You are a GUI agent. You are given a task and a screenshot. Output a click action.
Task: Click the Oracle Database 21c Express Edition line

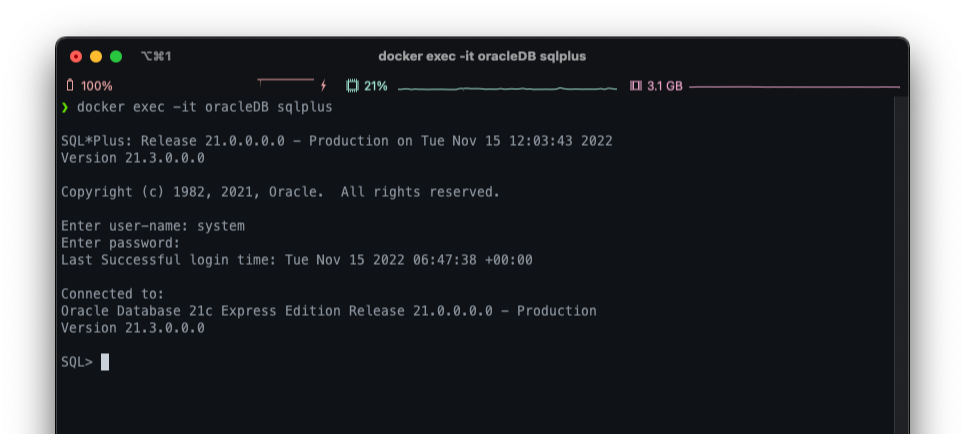click(329, 311)
